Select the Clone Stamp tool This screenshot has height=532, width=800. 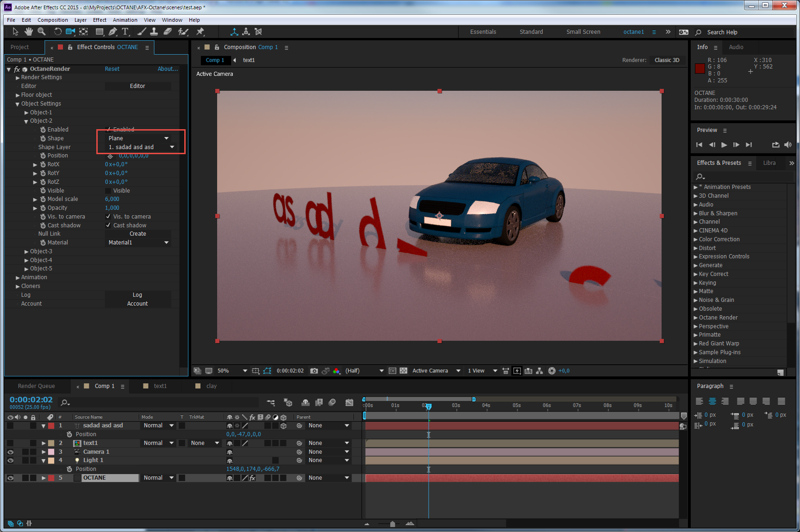tap(154, 31)
